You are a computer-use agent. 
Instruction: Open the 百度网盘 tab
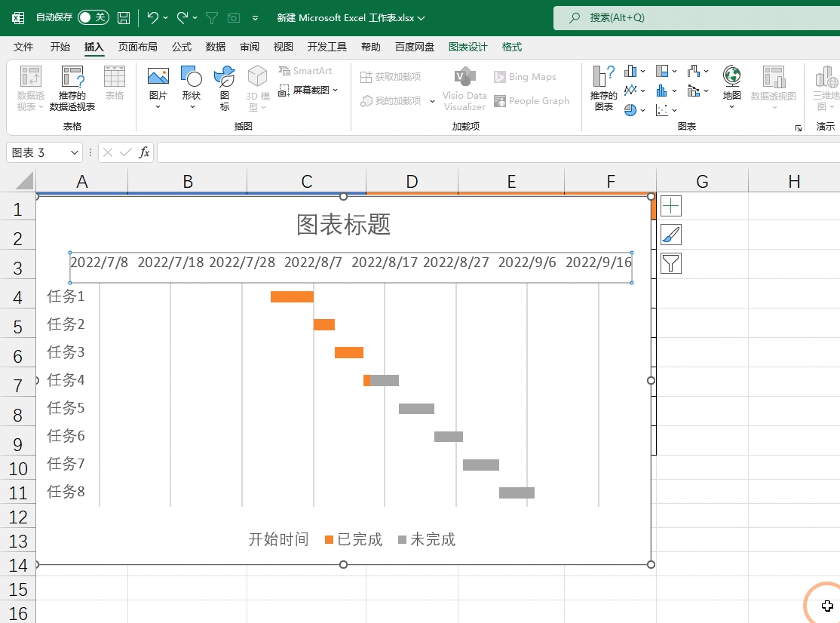(414, 48)
